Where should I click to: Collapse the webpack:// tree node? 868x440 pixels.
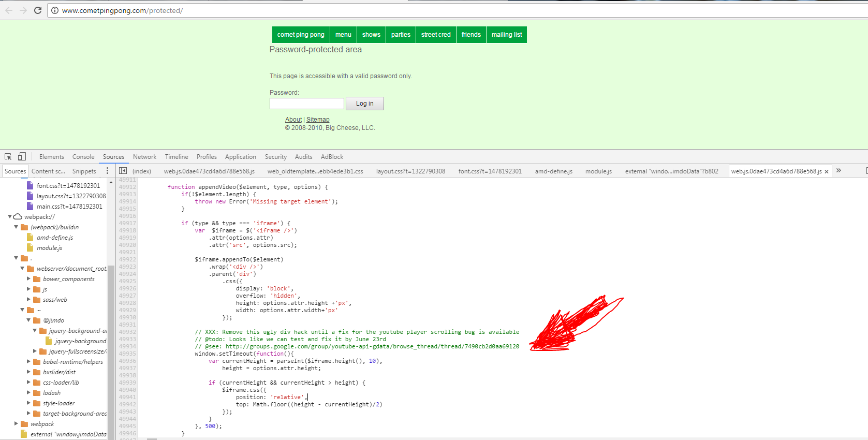(x=10, y=216)
